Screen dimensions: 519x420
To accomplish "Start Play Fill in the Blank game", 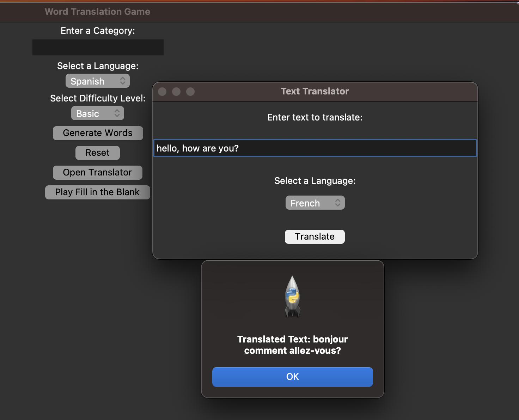I will pyautogui.click(x=97, y=192).
